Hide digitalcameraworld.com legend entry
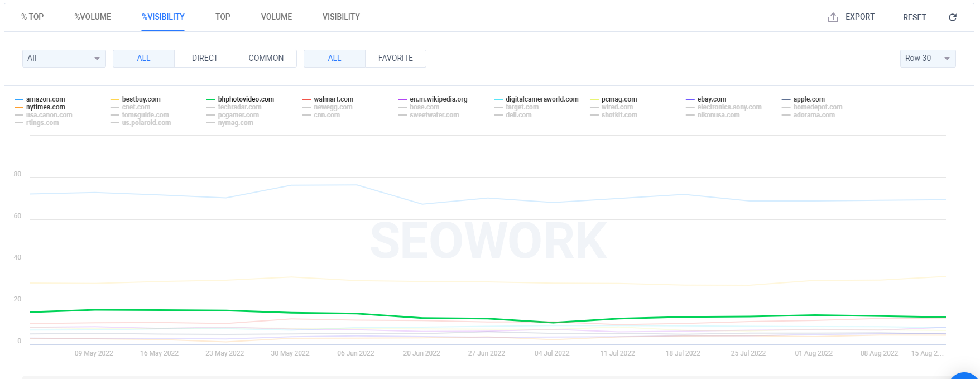980x379 pixels. tap(536, 99)
